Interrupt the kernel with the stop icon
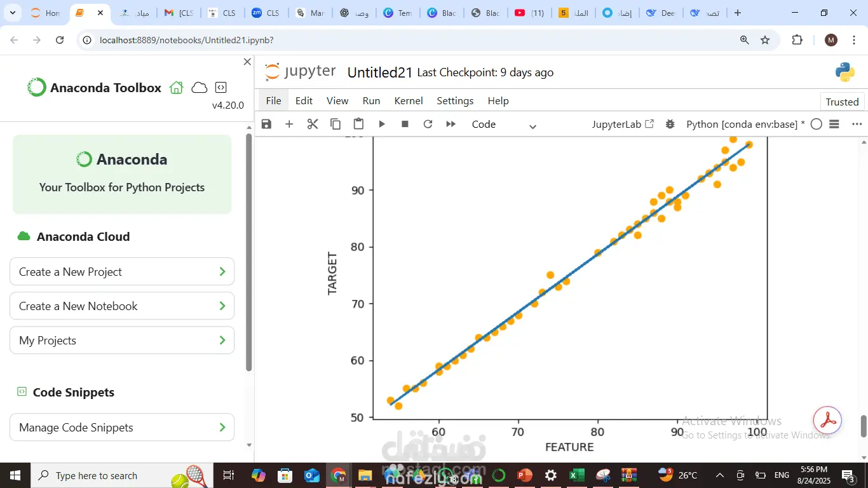 pos(405,124)
